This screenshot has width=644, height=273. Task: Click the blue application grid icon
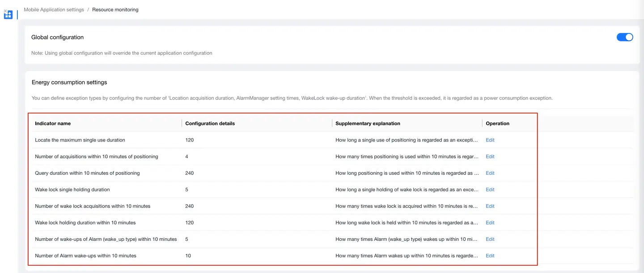8,15
